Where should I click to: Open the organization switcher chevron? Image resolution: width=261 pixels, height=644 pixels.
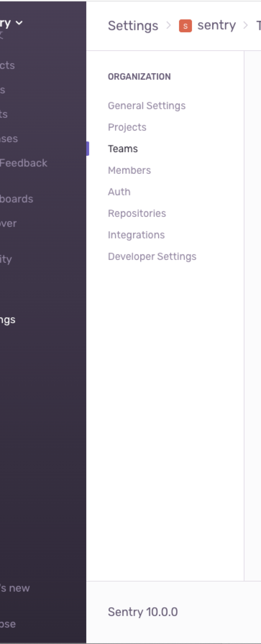tap(20, 23)
